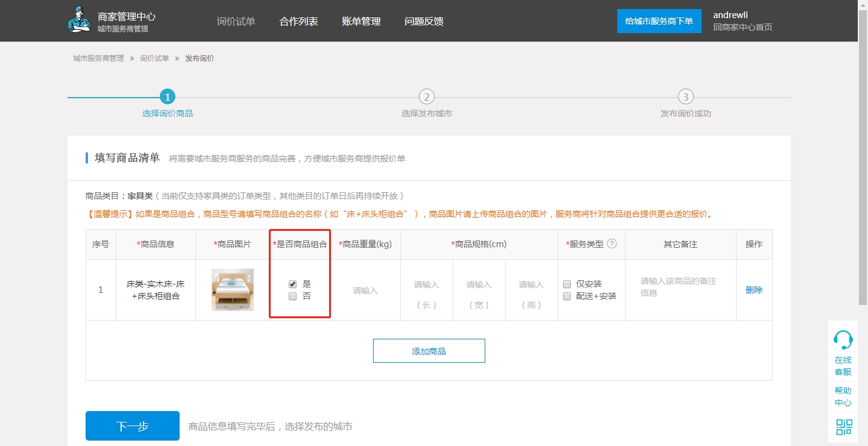868x446 pixels.
Task: Open 帮助中心 in side panel
Action: click(843, 397)
